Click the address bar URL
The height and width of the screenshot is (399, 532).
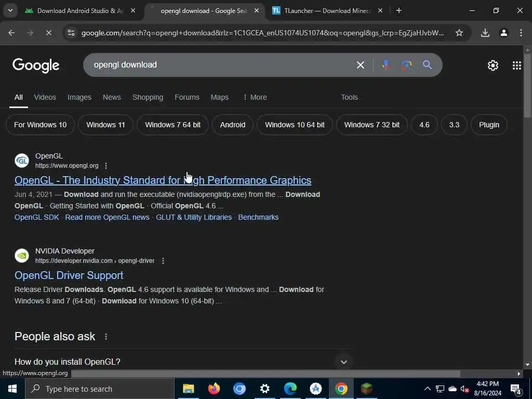coord(262,33)
